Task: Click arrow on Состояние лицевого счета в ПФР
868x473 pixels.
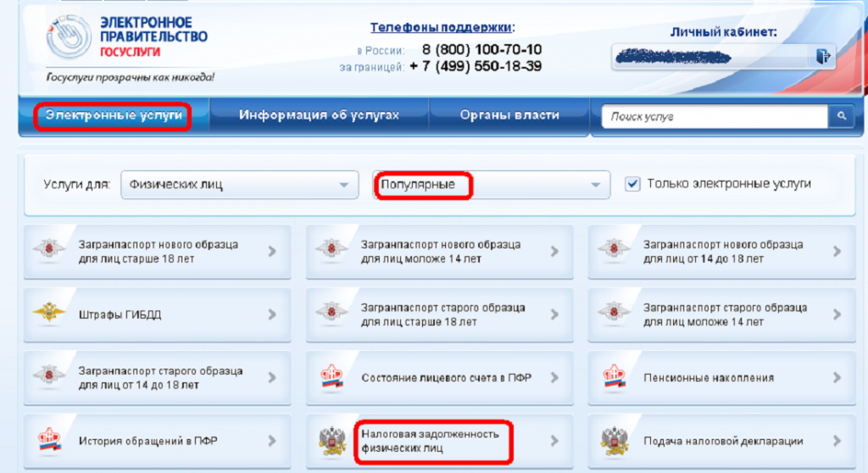Action: tap(554, 378)
